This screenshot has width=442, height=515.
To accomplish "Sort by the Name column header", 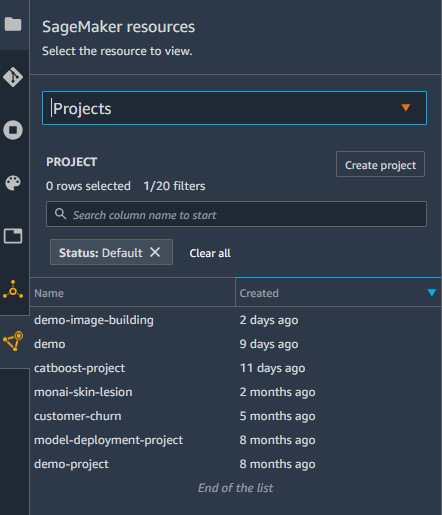I will 132,293.
